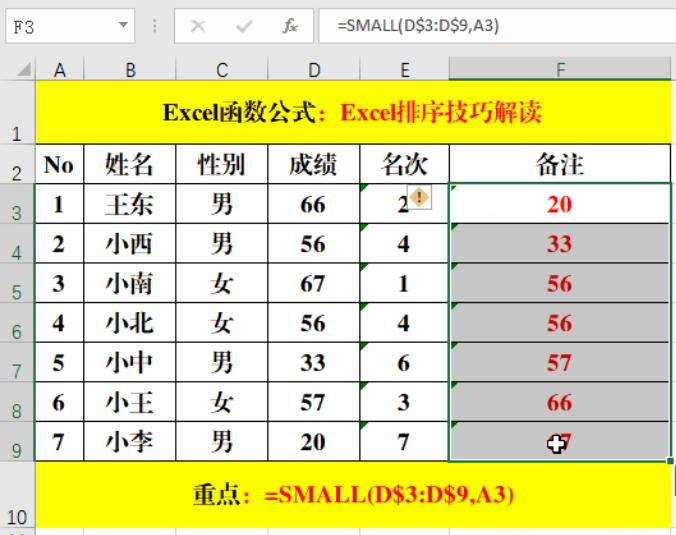Click the select-all triangle corner
676x535 pixels.
pyautogui.click(x=24, y=69)
